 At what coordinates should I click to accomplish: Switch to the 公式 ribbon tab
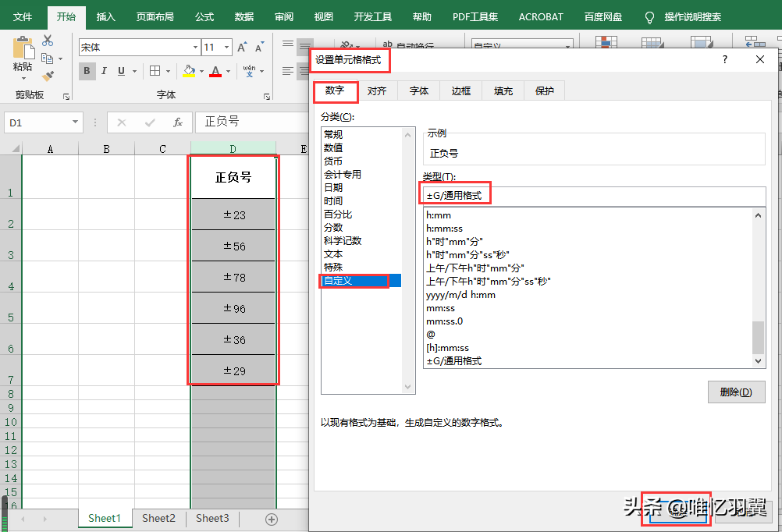click(204, 17)
